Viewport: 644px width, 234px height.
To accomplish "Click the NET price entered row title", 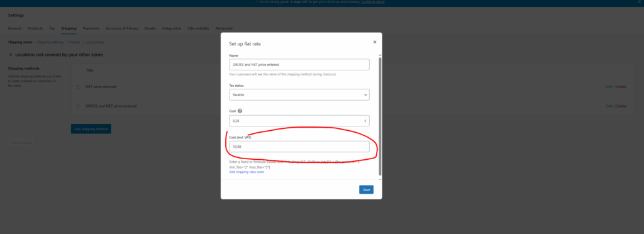I will tap(101, 87).
